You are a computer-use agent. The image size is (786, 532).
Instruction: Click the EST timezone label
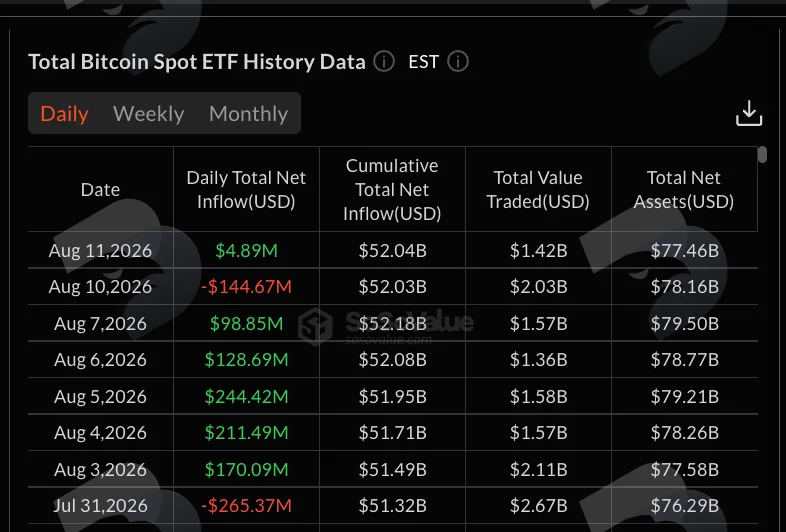(424, 62)
